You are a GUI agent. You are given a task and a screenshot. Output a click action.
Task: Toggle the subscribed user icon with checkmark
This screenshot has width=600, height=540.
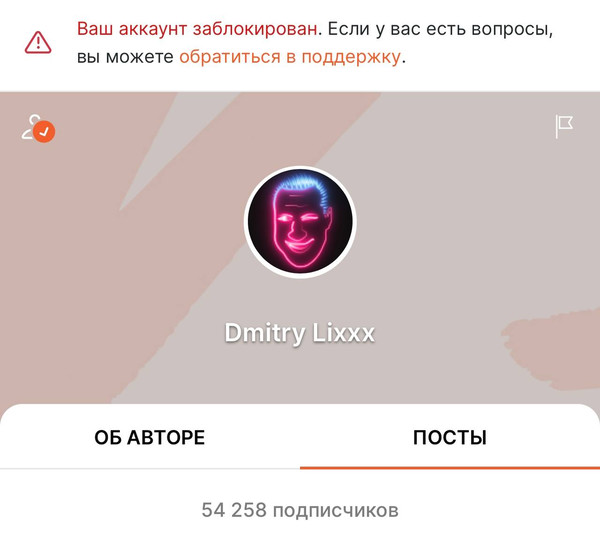point(38,128)
